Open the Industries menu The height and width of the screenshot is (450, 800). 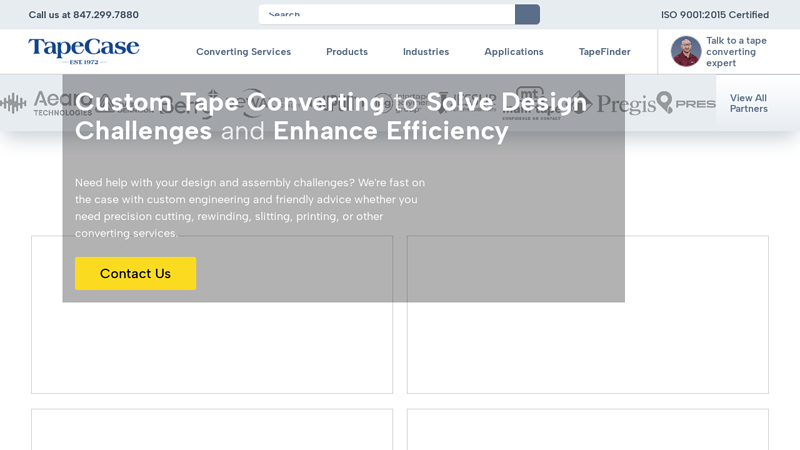point(426,52)
